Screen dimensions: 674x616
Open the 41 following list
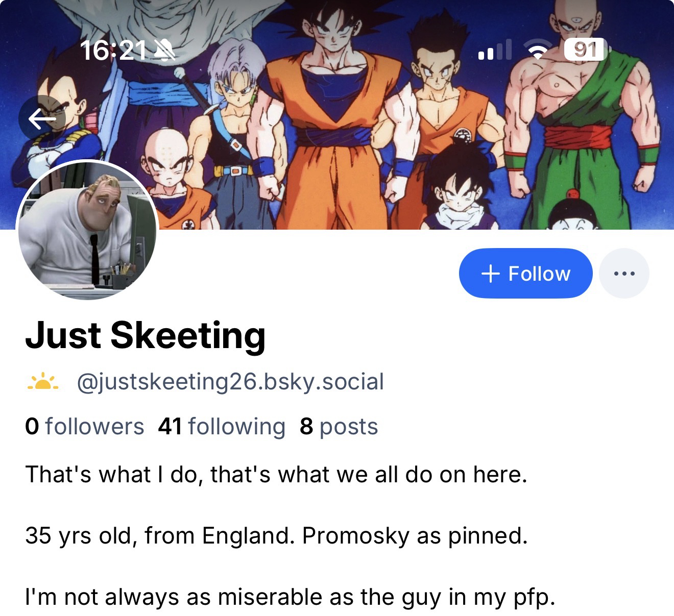(222, 426)
